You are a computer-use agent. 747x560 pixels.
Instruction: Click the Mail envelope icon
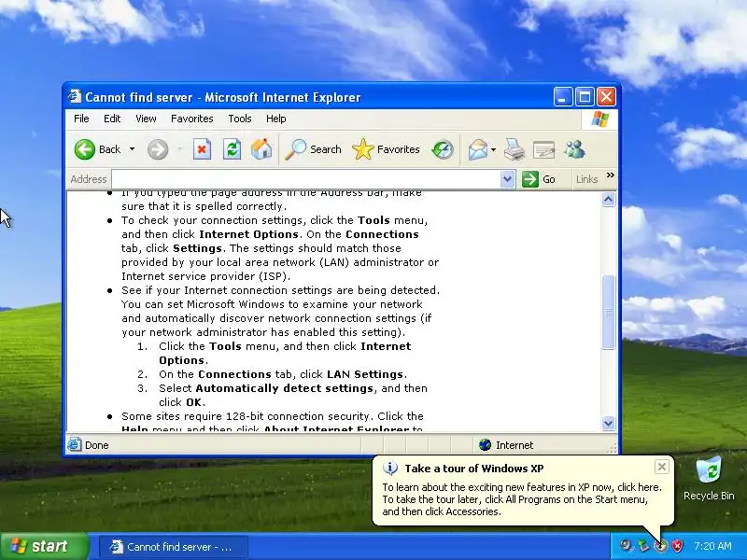[x=478, y=149]
